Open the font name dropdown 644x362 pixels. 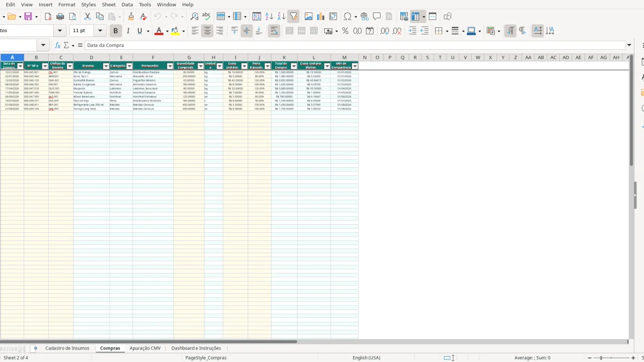pyautogui.click(x=60, y=31)
